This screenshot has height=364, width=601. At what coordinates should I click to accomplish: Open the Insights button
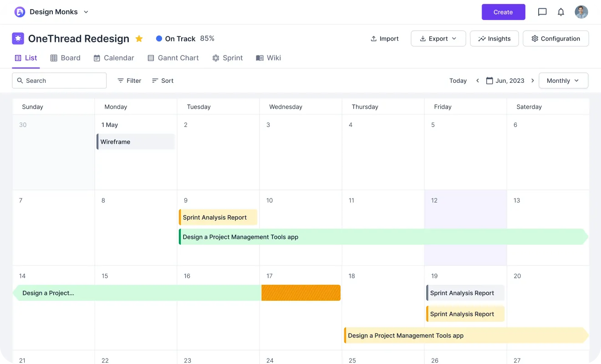point(494,39)
